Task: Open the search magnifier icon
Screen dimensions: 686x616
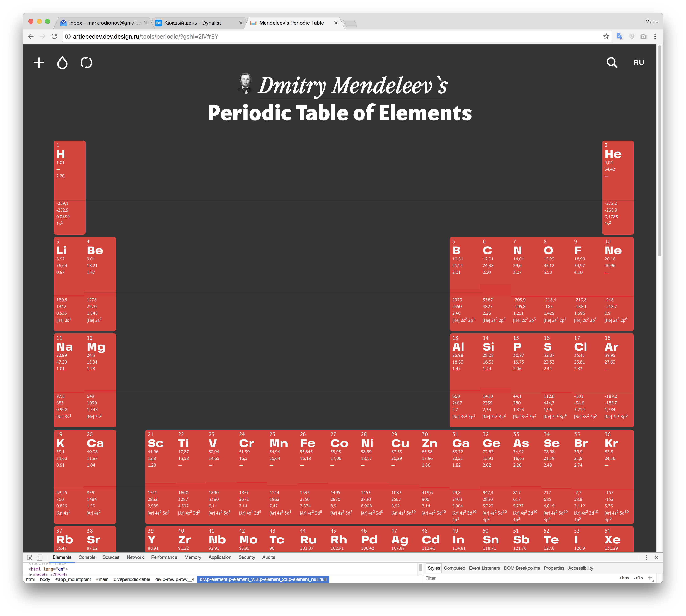Action: (x=612, y=63)
